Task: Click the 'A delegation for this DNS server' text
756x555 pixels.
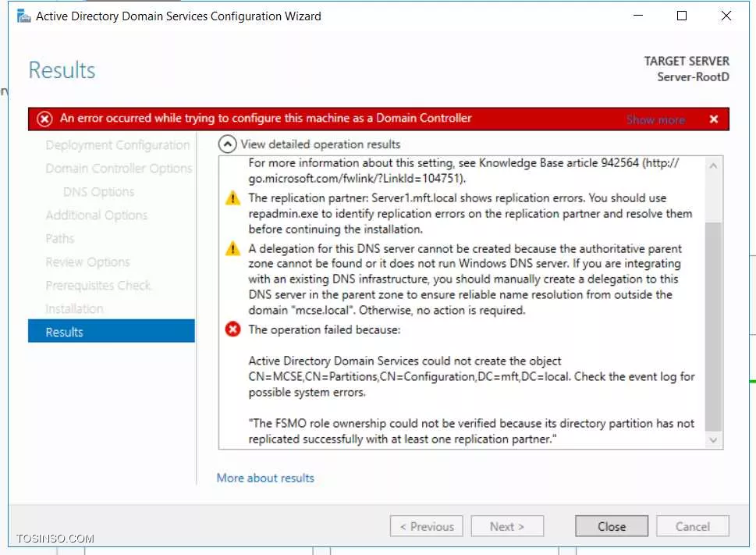Action: point(465,279)
